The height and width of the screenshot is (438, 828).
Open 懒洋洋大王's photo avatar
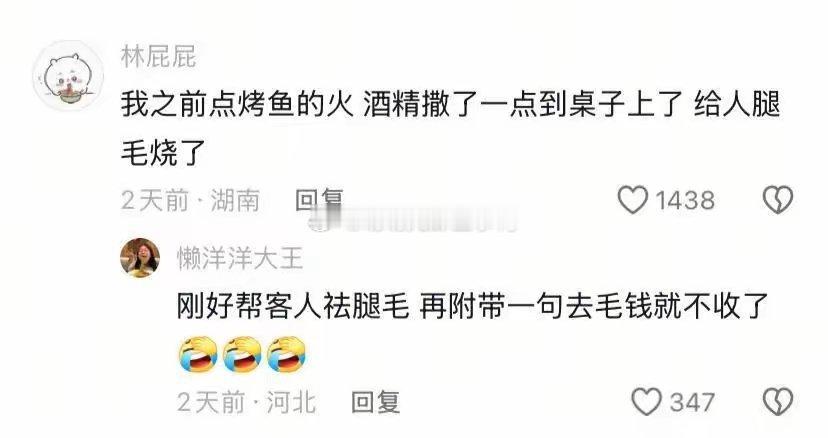(x=140, y=258)
